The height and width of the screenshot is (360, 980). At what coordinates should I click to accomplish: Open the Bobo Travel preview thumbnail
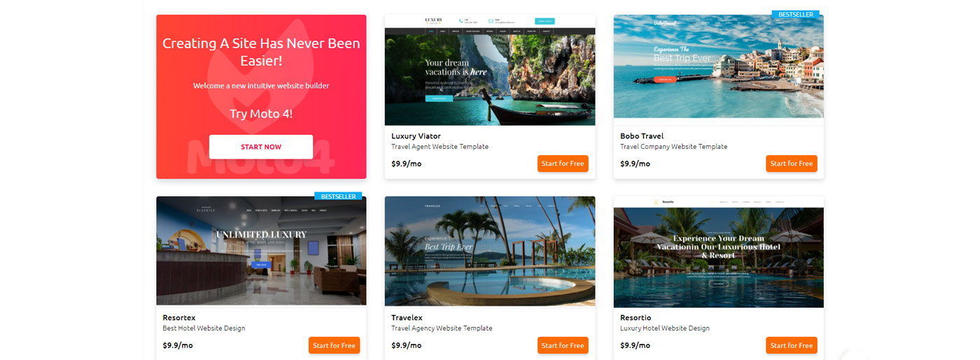pyautogui.click(x=719, y=66)
